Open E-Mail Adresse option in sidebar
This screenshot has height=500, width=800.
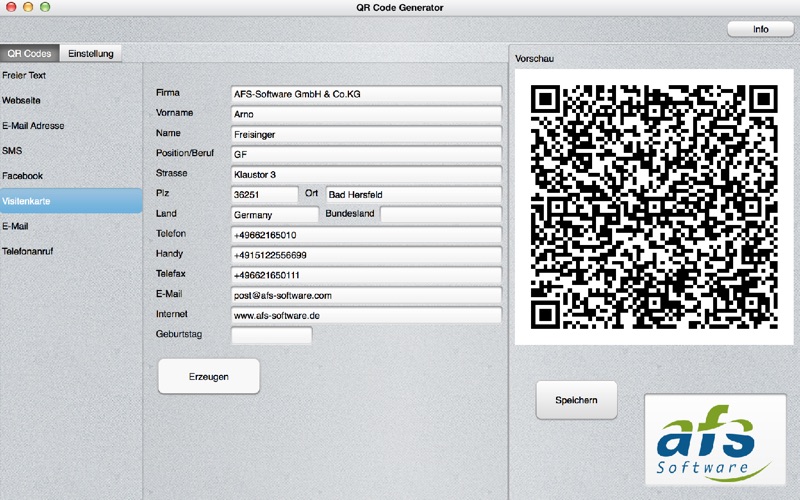point(33,126)
